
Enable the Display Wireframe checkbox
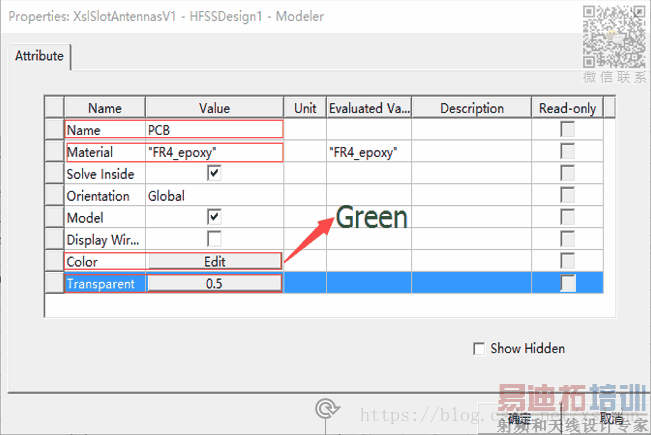214,239
